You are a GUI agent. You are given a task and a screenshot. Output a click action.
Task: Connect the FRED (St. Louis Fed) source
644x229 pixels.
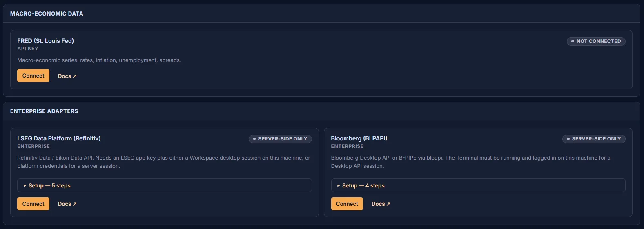pos(33,76)
